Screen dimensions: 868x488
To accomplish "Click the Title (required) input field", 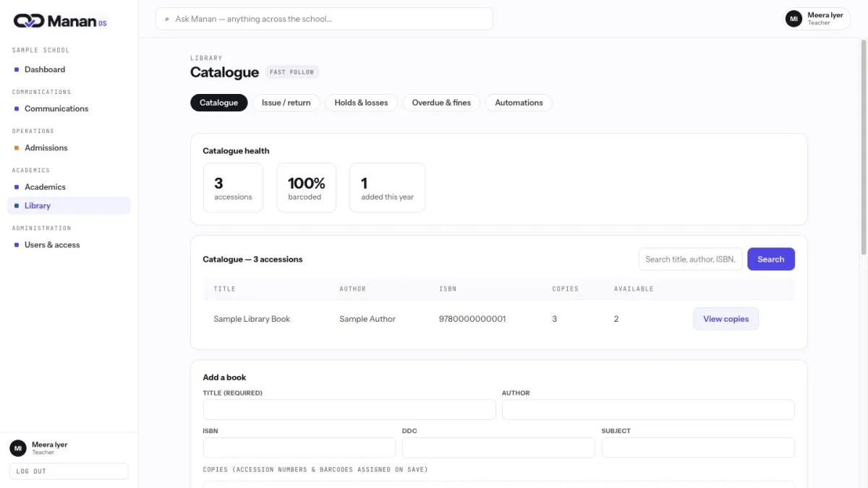I will pyautogui.click(x=349, y=410).
